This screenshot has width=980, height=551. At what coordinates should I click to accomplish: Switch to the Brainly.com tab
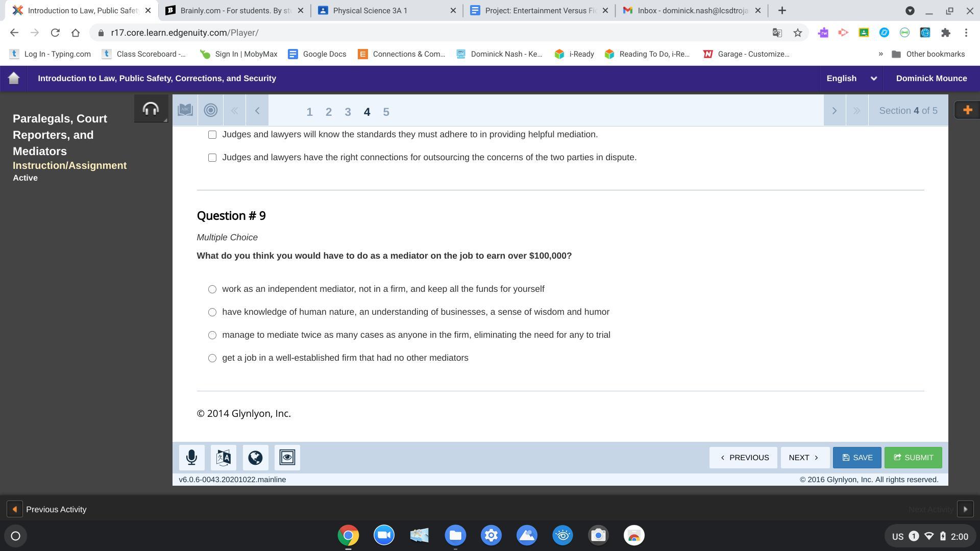(x=235, y=10)
